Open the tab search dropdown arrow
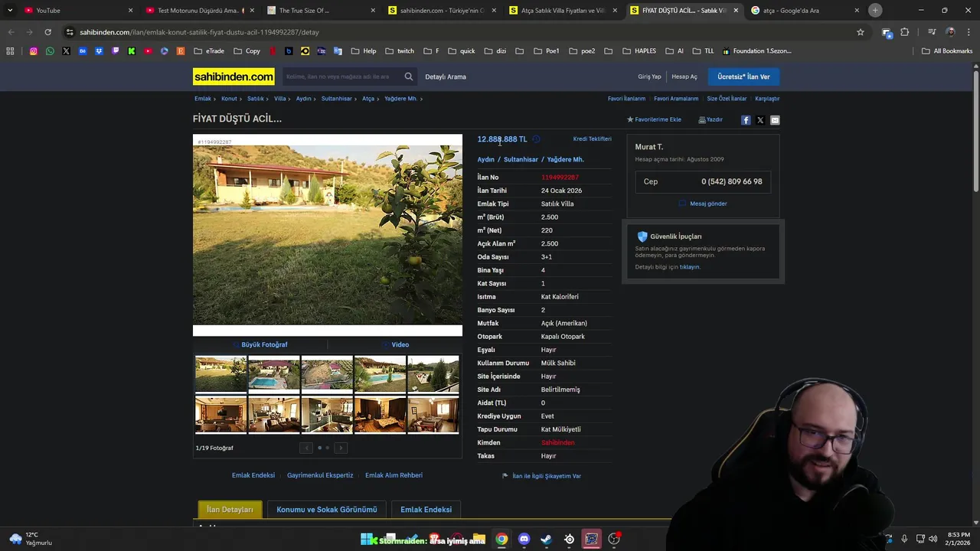 (x=10, y=10)
